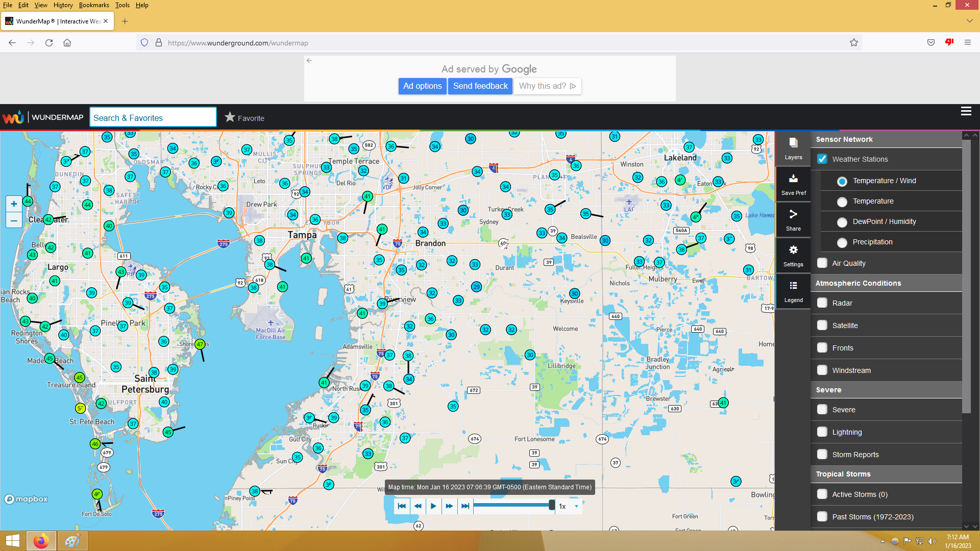
Task: Zoom out on the map
Action: (x=14, y=221)
